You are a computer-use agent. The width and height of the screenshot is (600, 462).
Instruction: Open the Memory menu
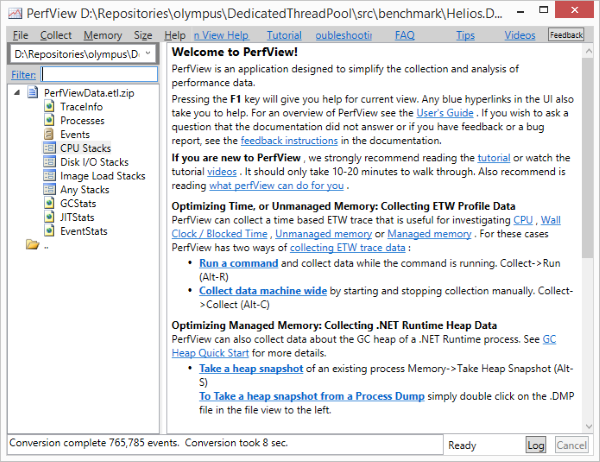[102, 34]
